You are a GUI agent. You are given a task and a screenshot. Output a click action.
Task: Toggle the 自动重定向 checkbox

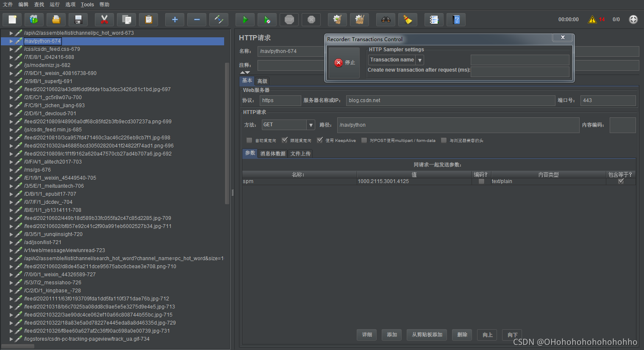click(x=249, y=140)
